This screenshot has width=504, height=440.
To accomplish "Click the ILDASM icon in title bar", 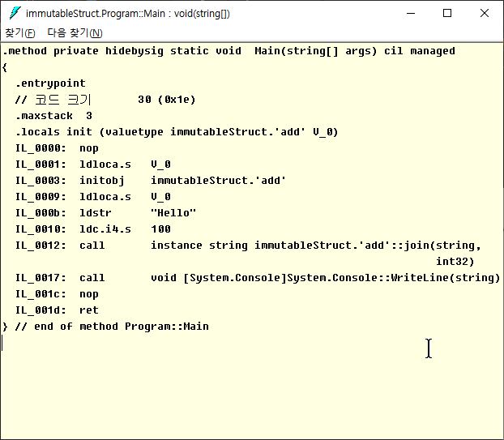I will pos(15,13).
